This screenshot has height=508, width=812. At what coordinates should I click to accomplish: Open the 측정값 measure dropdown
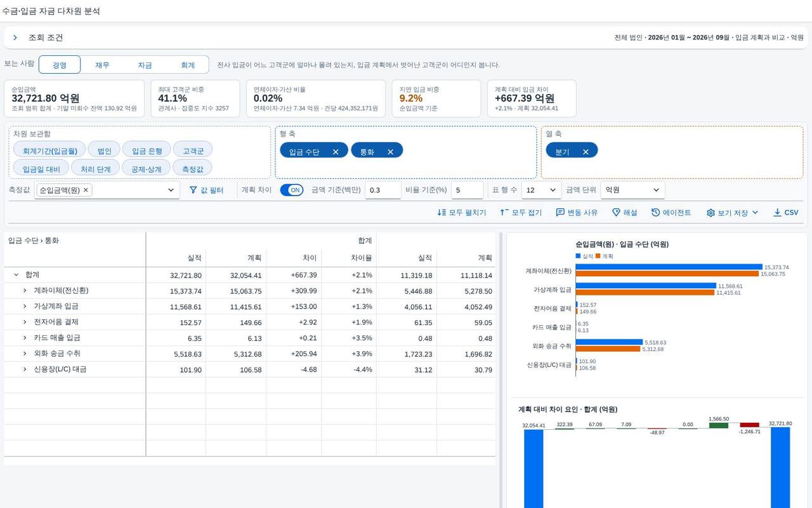(x=171, y=190)
